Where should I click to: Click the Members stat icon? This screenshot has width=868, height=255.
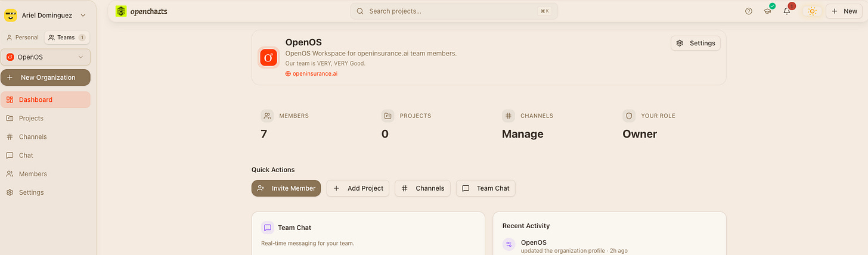[x=268, y=116]
